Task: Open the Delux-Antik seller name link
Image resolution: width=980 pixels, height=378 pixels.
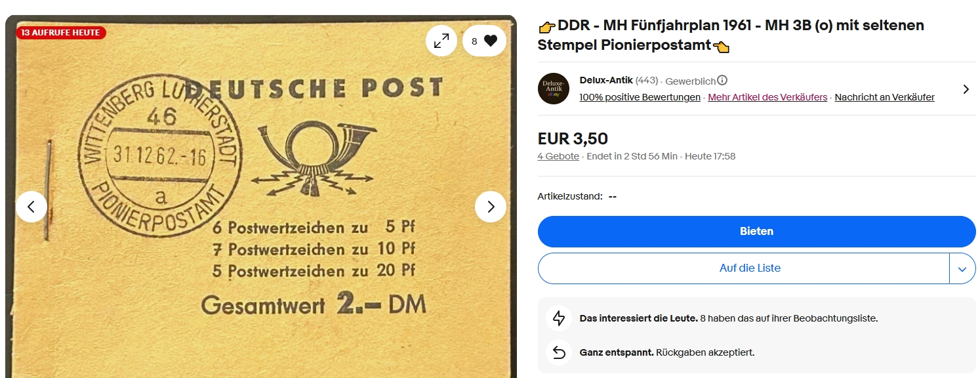Action: point(606,80)
